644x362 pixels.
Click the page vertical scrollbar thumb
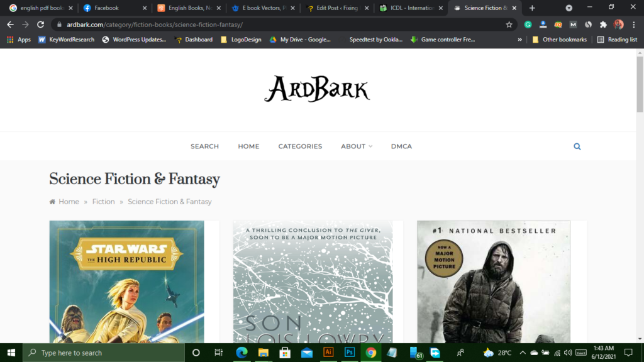(x=640, y=84)
